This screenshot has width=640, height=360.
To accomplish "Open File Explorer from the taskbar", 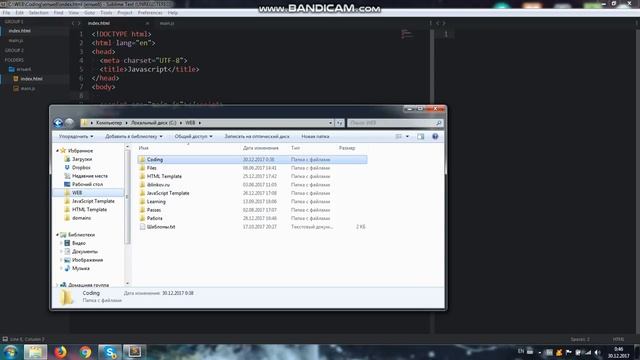I will click(35, 352).
